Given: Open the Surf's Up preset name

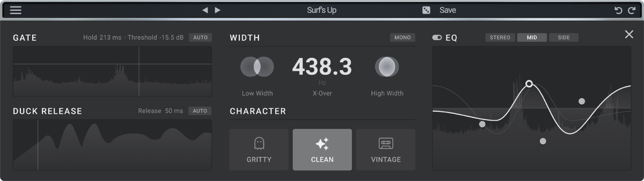Looking at the screenshot, I should [x=322, y=10].
